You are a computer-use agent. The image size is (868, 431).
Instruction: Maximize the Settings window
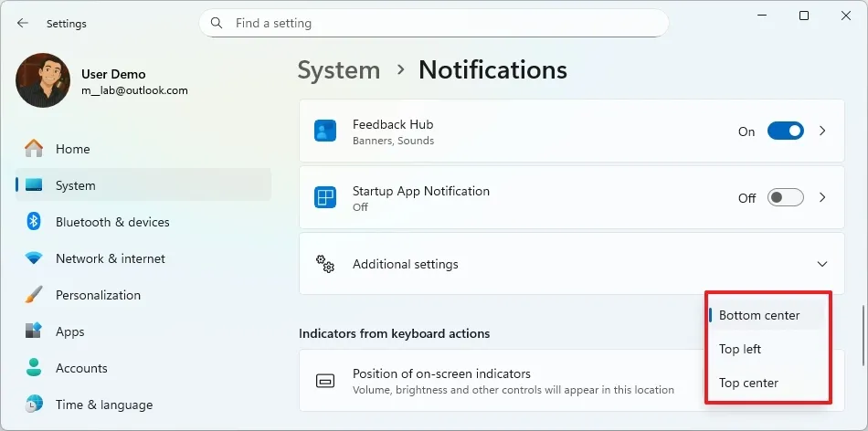(804, 16)
